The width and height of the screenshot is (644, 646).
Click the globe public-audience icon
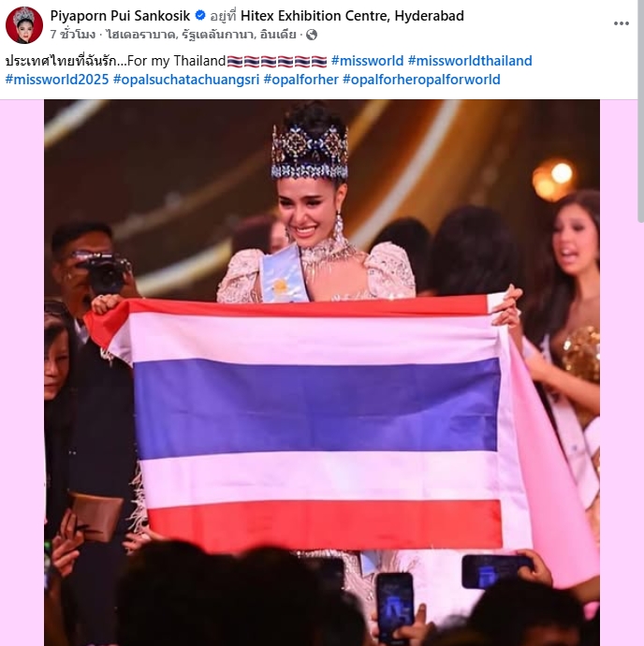312,35
